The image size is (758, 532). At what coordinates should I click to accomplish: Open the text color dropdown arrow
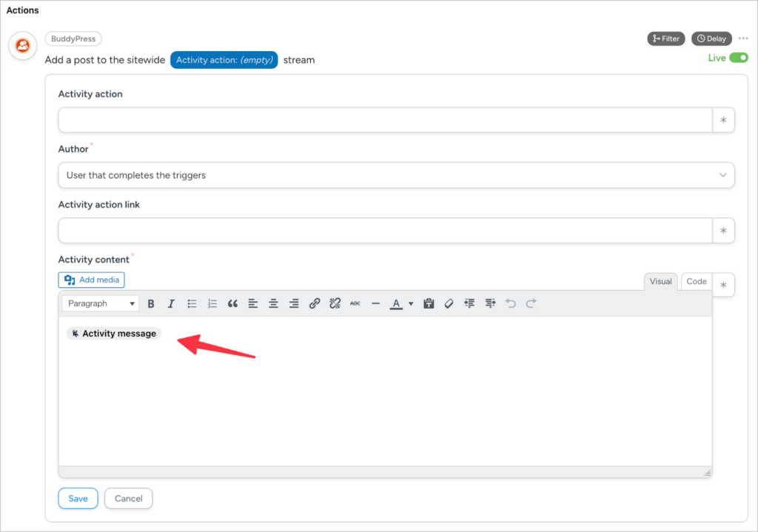coord(411,303)
